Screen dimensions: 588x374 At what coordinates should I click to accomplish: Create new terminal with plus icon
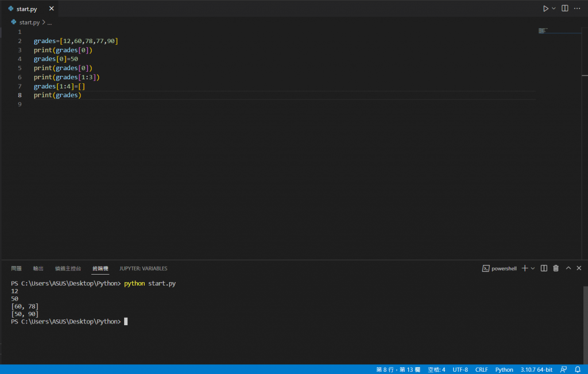tap(525, 268)
